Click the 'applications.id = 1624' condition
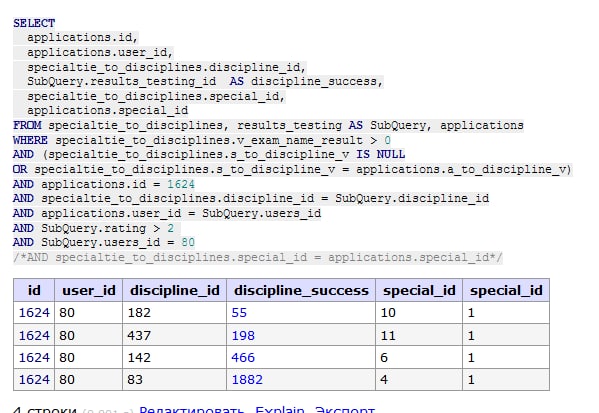Image resolution: width=599 pixels, height=413 pixels. tap(118, 185)
